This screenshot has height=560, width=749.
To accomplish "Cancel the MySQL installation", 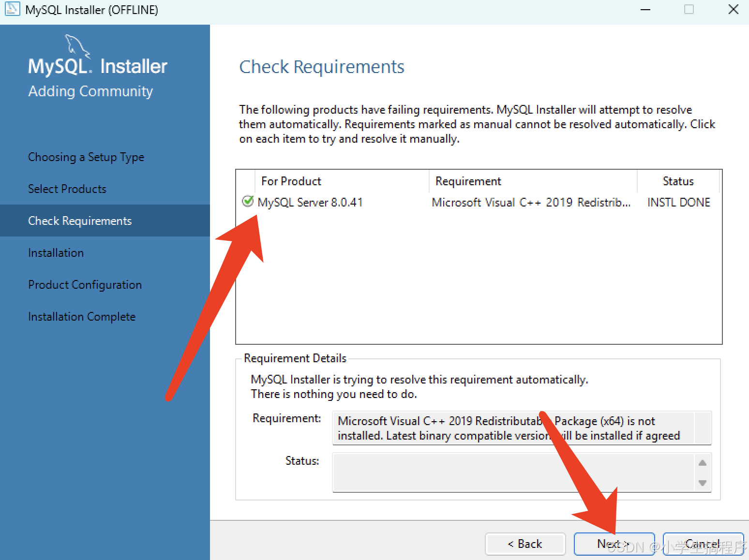I will click(x=703, y=544).
